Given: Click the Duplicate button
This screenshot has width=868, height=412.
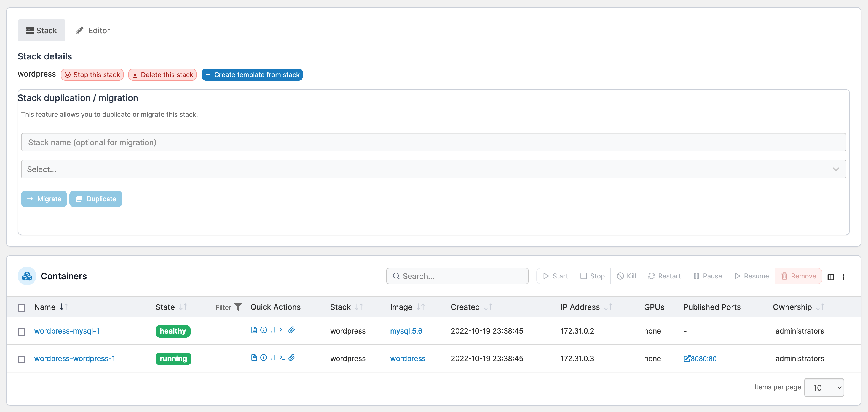Looking at the screenshot, I should pyautogui.click(x=96, y=199).
